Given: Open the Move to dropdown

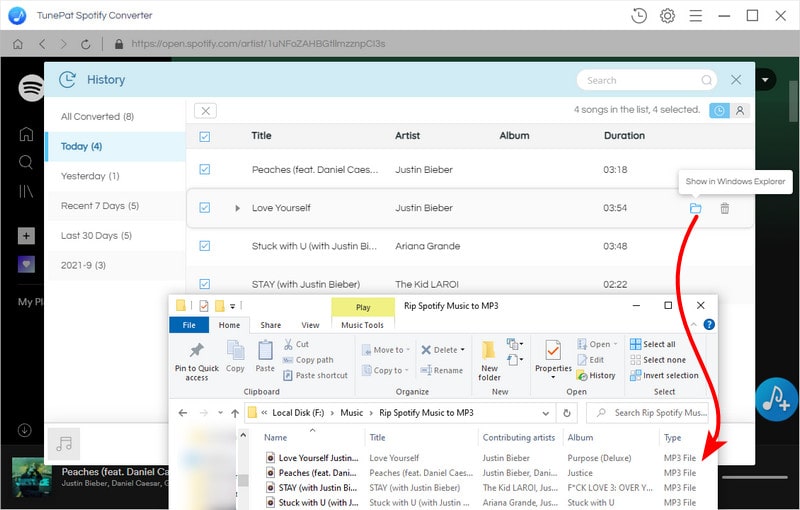Looking at the screenshot, I should [387, 350].
